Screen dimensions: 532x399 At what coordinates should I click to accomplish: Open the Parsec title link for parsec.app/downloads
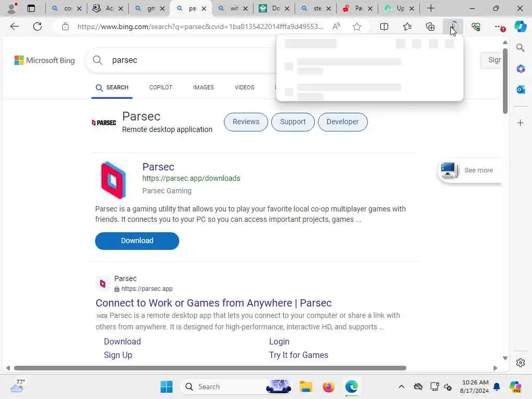(x=158, y=167)
